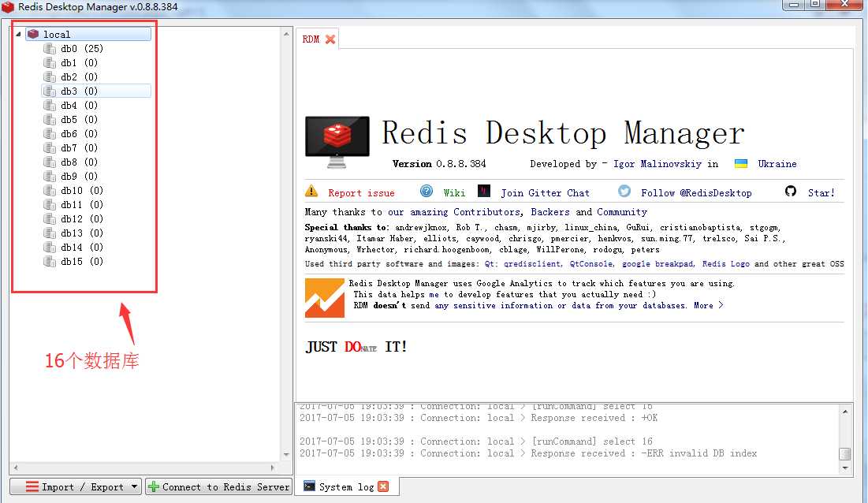Open the Join Gitter Chat link
The width and height of the screenshot is (868, 503).
546,193
